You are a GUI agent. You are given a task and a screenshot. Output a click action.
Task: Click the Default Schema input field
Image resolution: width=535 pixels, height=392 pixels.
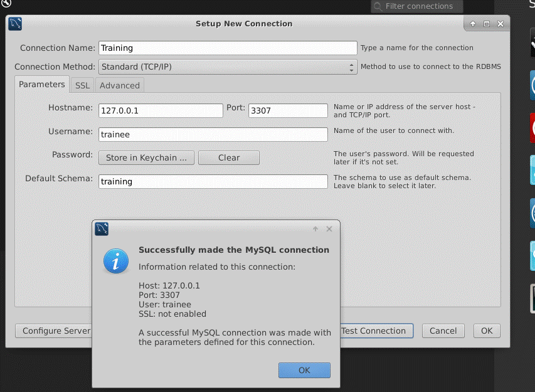[213, 182]
